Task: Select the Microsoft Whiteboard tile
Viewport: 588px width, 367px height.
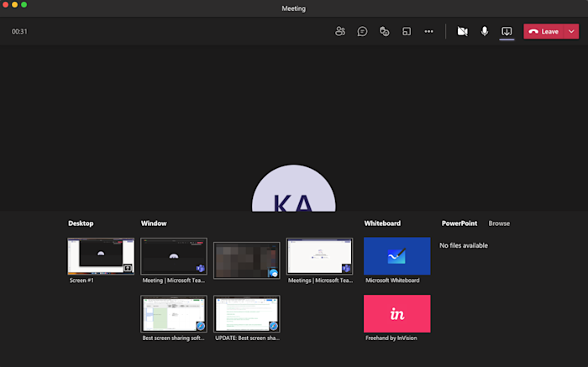Action: (x=396, y=256)
